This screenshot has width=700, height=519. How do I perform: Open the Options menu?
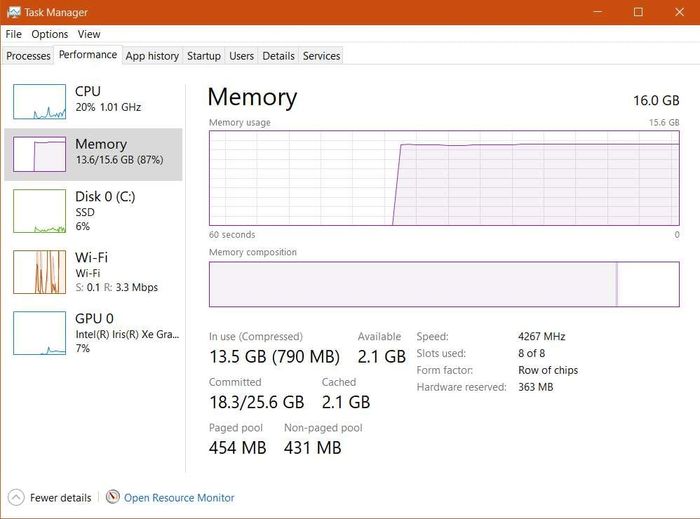pos(50,34)
